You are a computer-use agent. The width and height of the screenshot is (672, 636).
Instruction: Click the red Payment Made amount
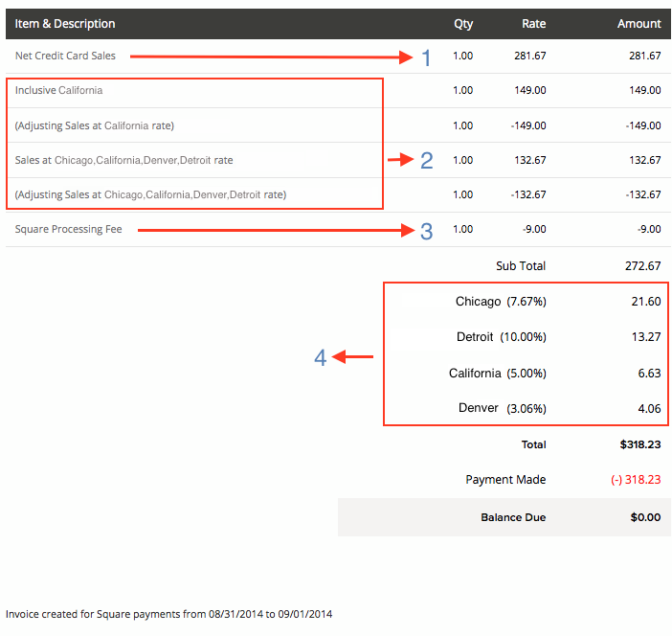click(x=636, y=480)
